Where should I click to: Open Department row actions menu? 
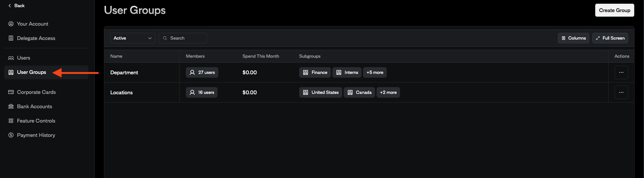[621, 72]
